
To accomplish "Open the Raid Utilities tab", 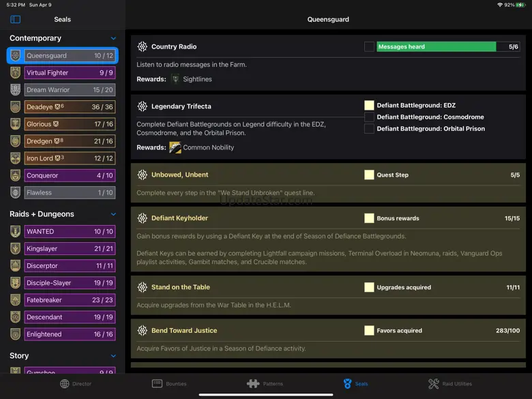I will [x=450, y=384].
